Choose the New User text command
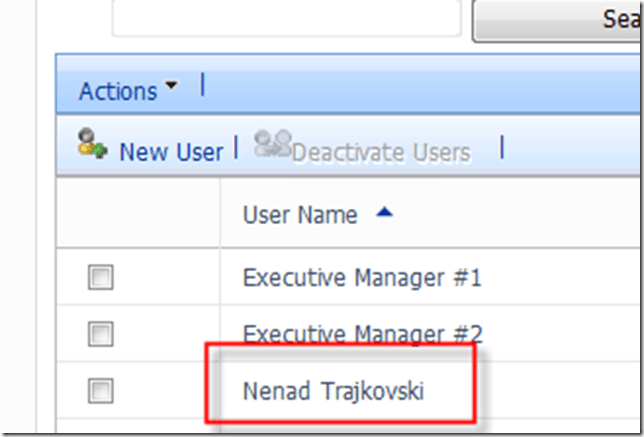Screen dimensions: 644x437 click(x=171, y=152)
